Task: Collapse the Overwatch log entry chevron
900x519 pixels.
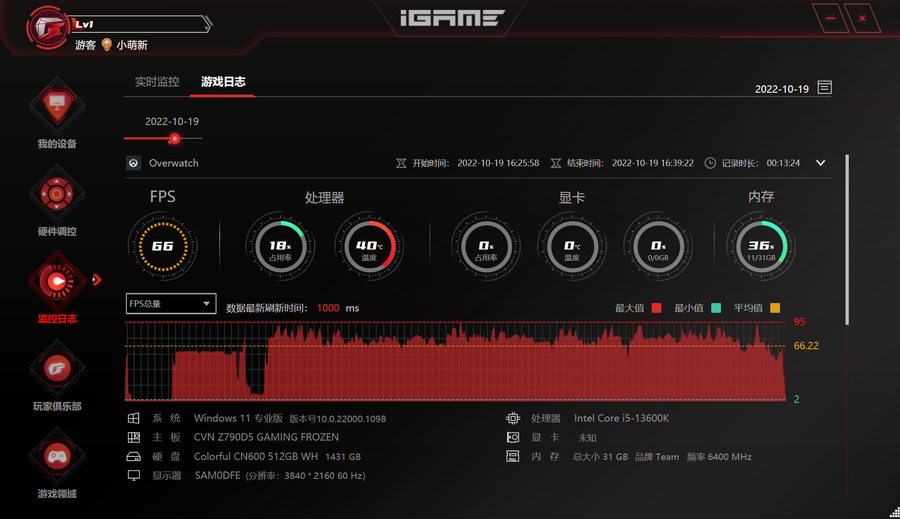Action: 820,163
